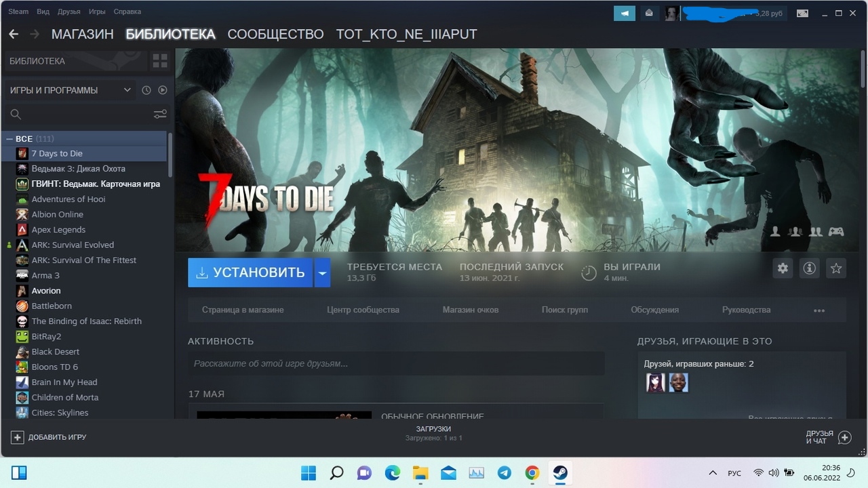Select ARK: Survival Evolved
The width and height of the screenshot is (868, 488).
pos(85,245)
